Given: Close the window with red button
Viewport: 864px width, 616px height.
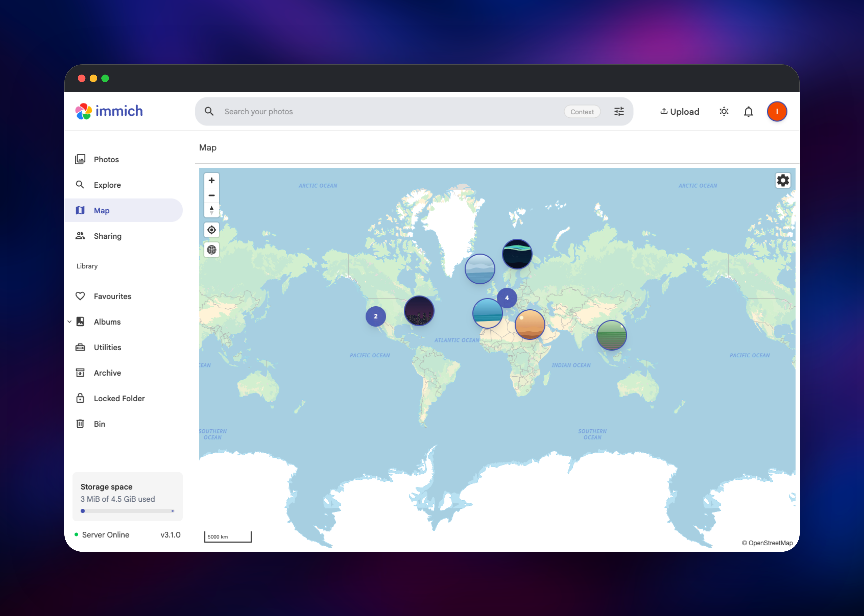Looking at the screenshot, I should [x=81, y=78].
